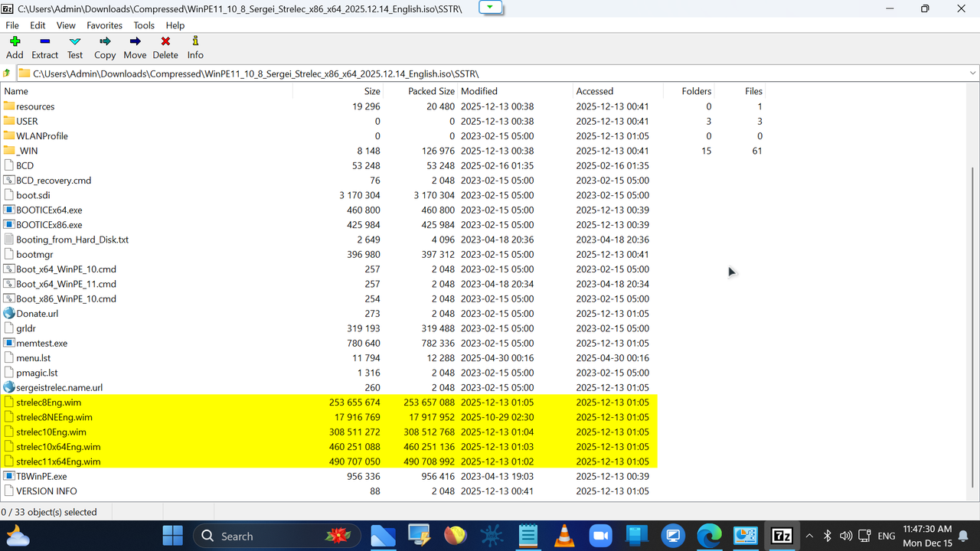Screen dimensions: 980x551
Task: Open the Tools menu
Action: [x=144, y=25]
